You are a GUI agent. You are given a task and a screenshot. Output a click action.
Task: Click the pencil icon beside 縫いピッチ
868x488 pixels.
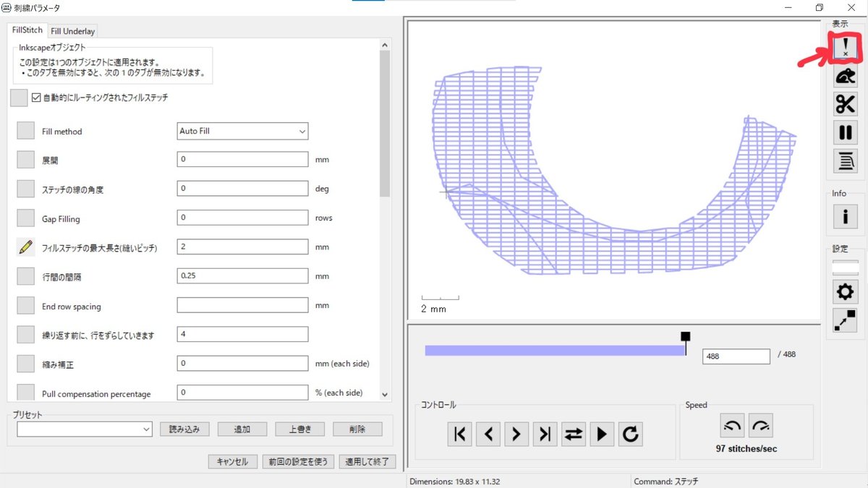point(26,247)
